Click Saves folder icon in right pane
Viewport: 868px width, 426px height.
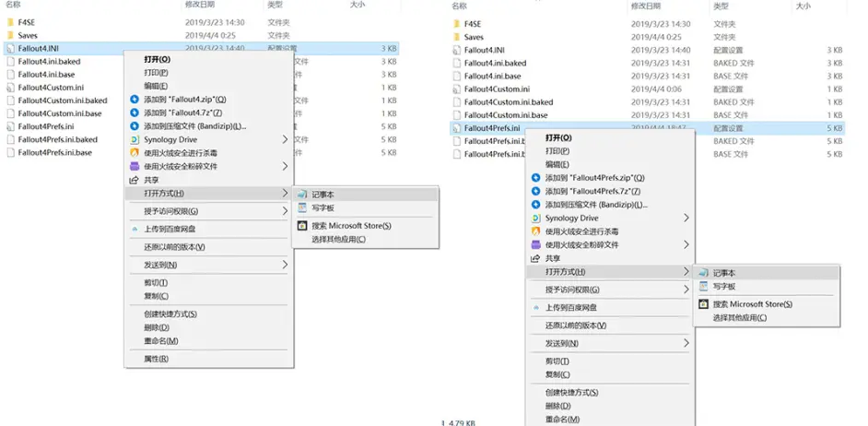456,37
